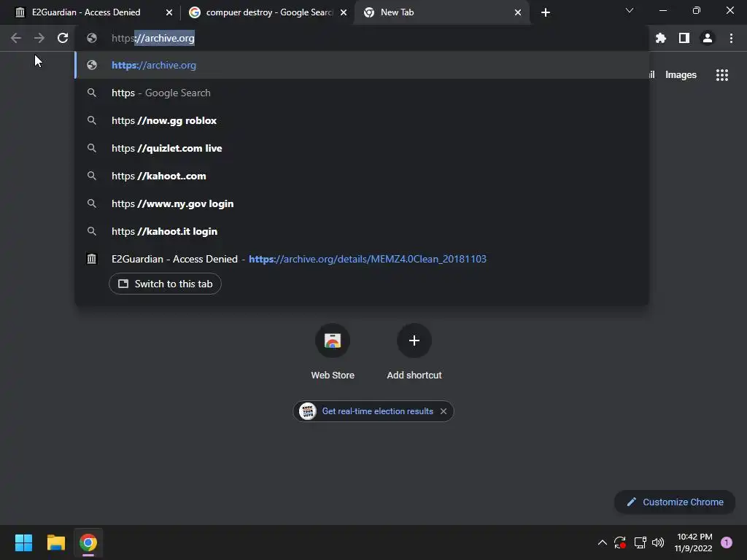The image size is (747, 560).
Task: Open the Chrome profile avatar
Action: click(x=708, y=38)
